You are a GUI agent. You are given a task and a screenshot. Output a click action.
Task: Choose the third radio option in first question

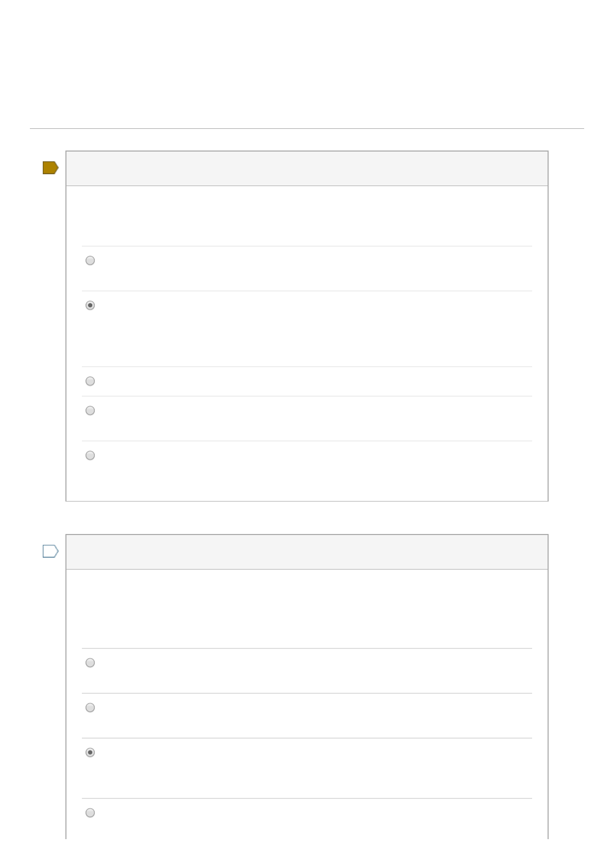[90, 381]
